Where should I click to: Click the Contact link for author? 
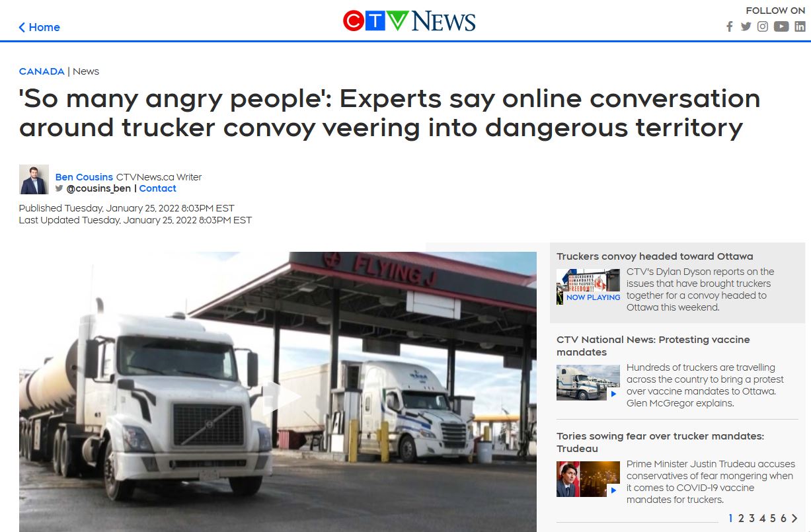pos(157,188)
